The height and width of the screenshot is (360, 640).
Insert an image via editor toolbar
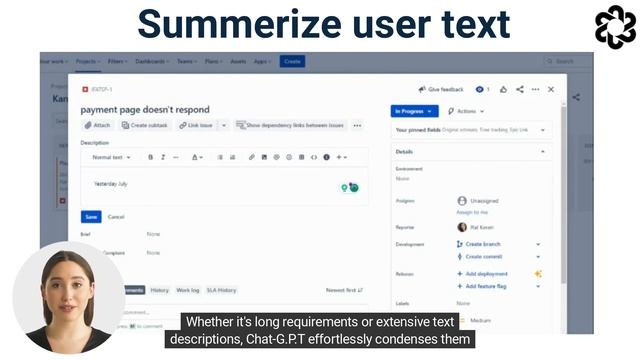[264, 157]
